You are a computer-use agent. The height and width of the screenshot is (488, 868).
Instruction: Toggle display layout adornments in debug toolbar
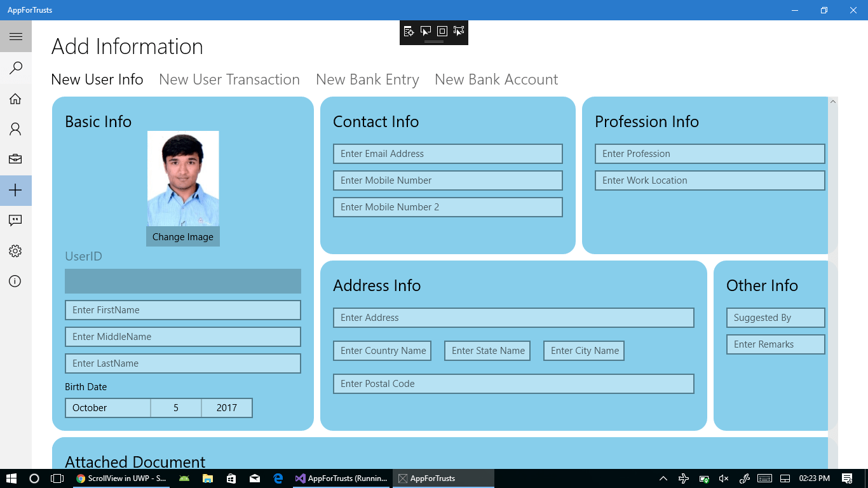443,31
